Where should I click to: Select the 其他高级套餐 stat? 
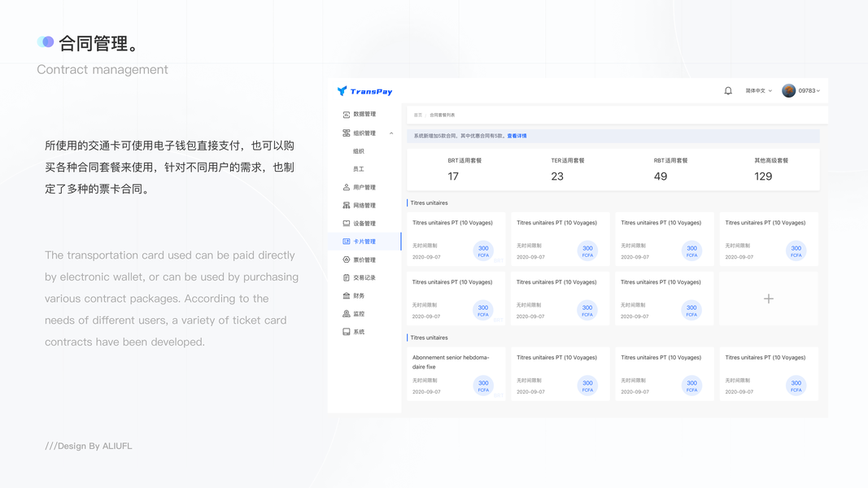(x=771, y=169)
